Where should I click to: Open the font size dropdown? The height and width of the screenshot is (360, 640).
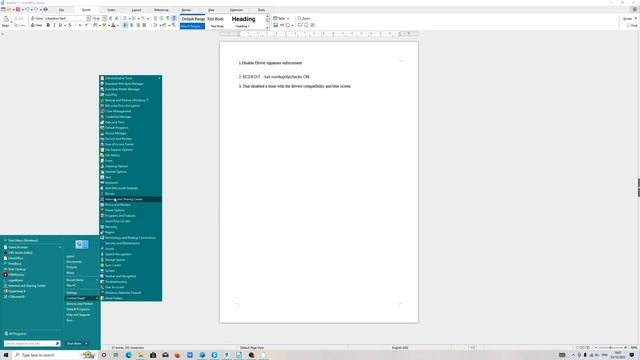[x=104, y=18]
